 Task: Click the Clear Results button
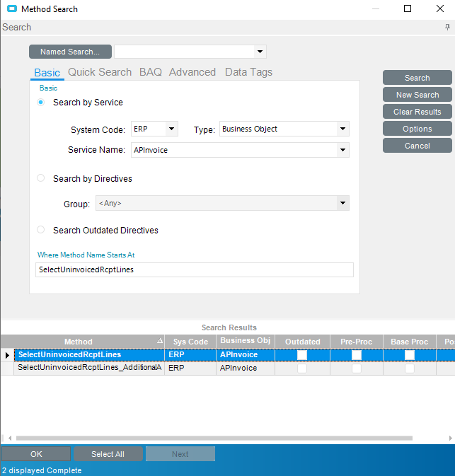pyautogui.click(x=417, y=112)
